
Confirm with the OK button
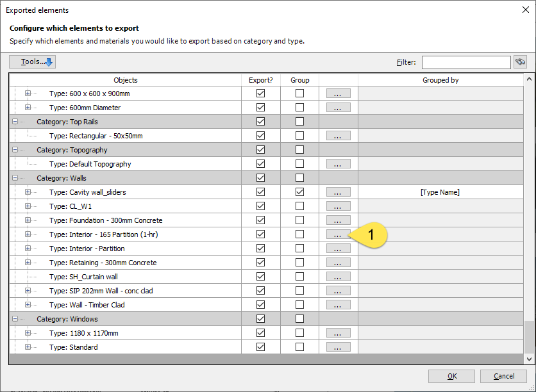[451, 376]
